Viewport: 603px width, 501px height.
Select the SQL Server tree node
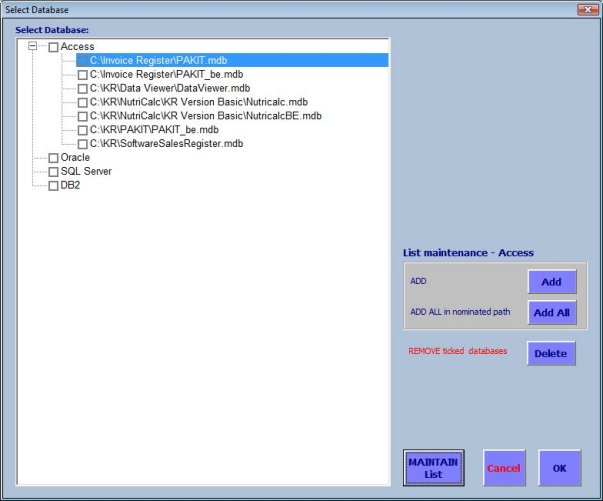86,171
